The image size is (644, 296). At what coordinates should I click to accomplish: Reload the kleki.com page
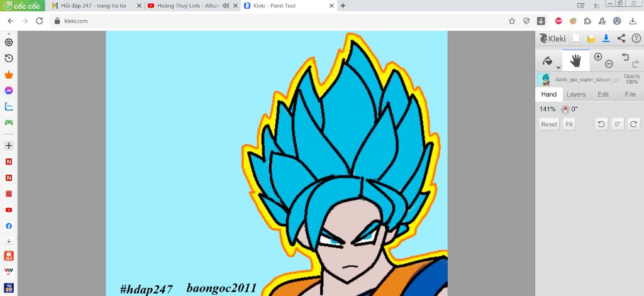40,21
